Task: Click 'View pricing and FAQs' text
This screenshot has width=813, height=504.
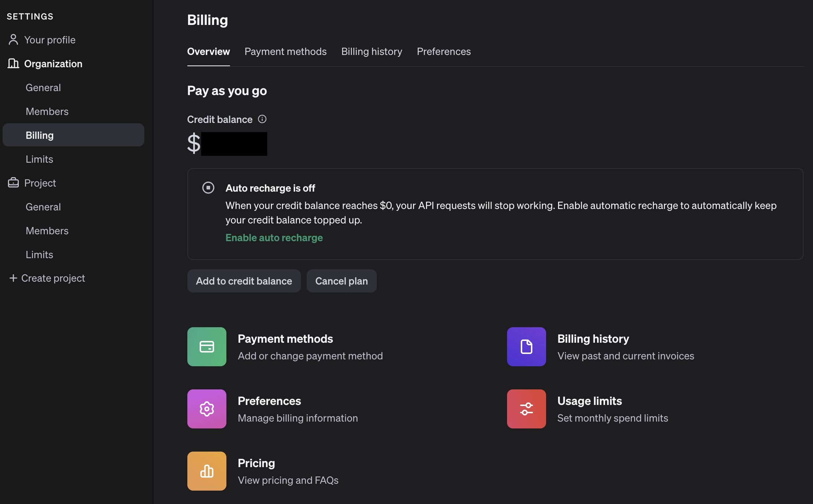Action: pyautogui.click(x=288, y=480)
